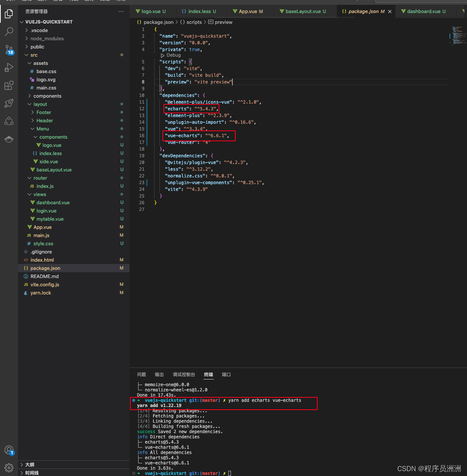The width and height of the screenshot is (467, 476).
Task: Click line number 12 in the gutter
Action: (142, 109)
